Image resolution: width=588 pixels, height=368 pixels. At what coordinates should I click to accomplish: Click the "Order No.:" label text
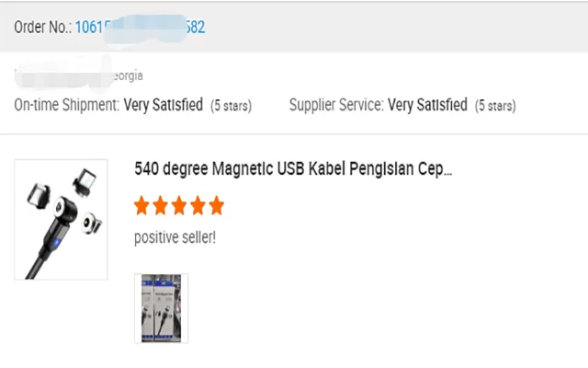(x=42, y=27)
